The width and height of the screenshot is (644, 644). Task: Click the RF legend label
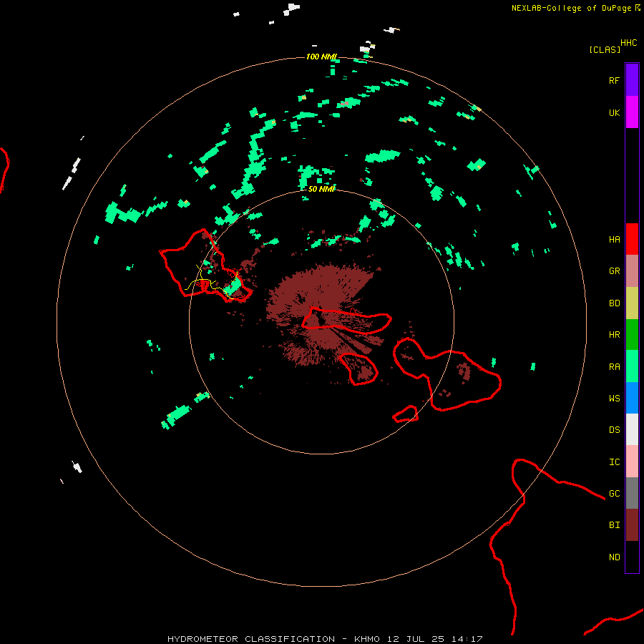pyautogui.click(x=614, y=80)
